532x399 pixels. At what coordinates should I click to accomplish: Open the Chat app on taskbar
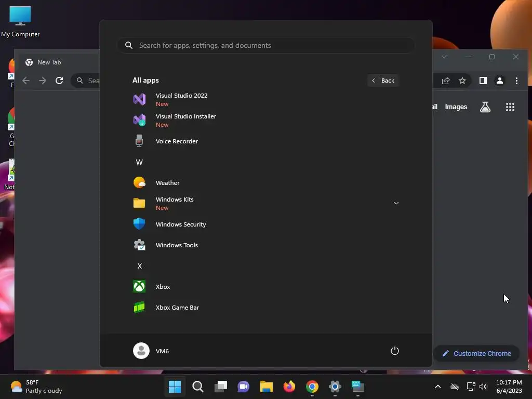[243, 387]
